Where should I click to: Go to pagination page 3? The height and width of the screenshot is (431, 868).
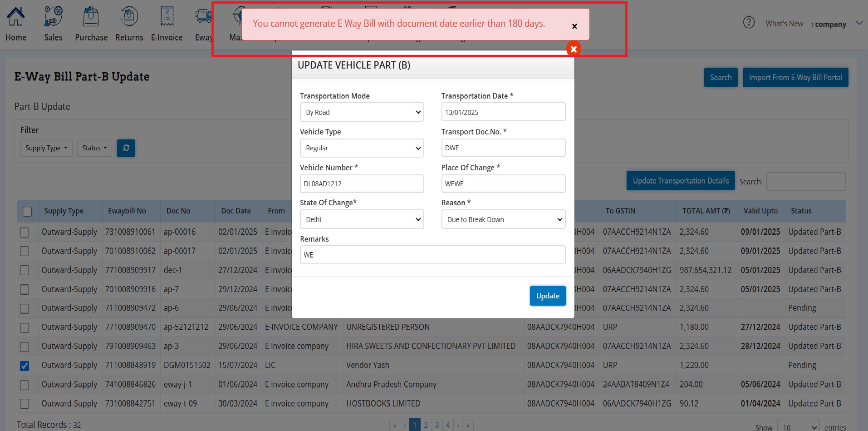point(436,425)
